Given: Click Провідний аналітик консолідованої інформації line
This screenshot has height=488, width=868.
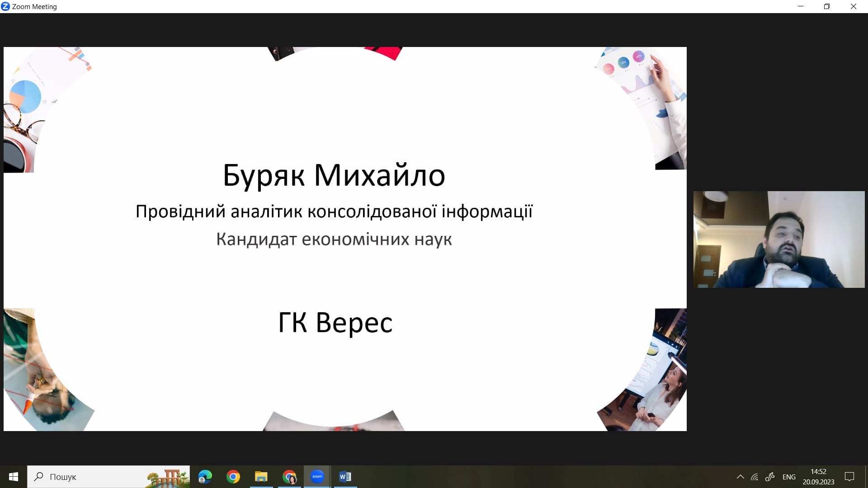Looking at the screenshot, I should click(x=334, y=211).
